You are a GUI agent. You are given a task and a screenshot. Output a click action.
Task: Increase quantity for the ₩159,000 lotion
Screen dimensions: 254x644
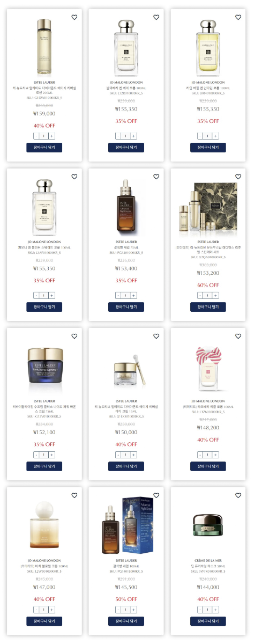52,136
